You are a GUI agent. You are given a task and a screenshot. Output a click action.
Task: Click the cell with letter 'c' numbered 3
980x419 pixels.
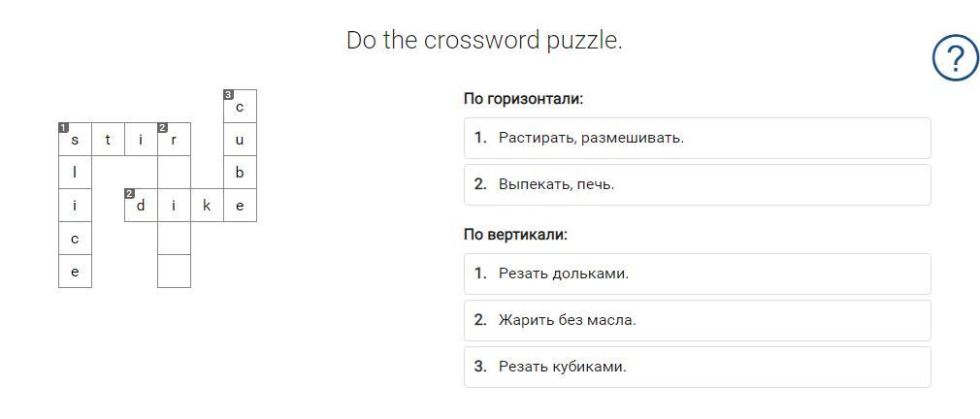click(240, 107)
